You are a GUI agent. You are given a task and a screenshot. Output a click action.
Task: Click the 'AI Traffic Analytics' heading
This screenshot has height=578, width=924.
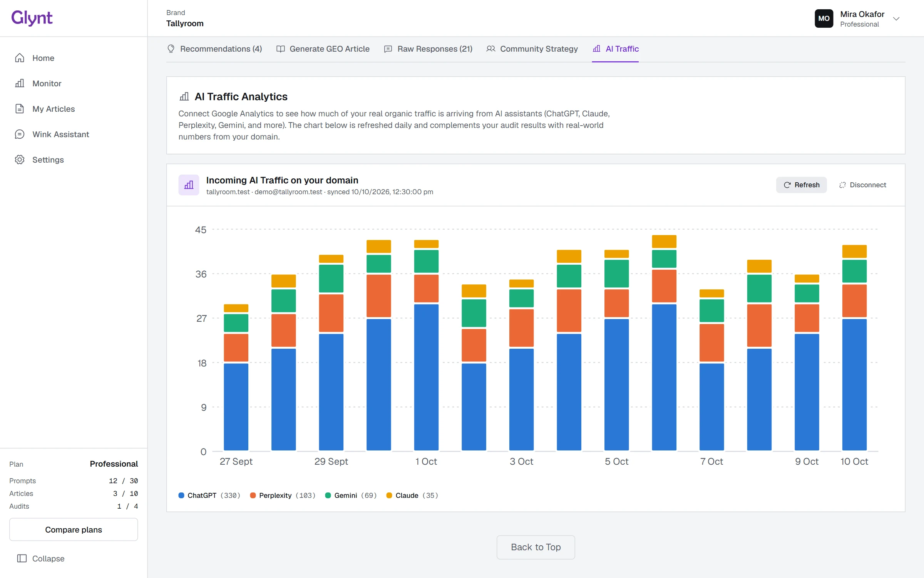241,96
